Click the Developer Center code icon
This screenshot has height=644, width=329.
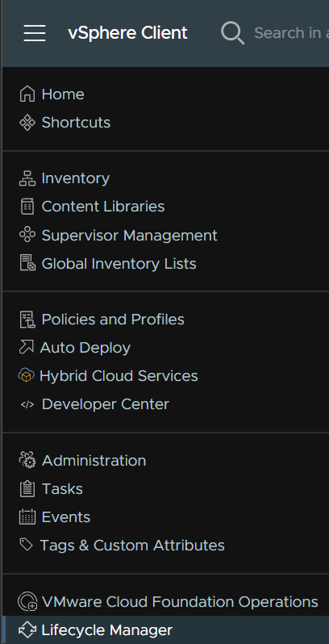(x=27, y=404)
